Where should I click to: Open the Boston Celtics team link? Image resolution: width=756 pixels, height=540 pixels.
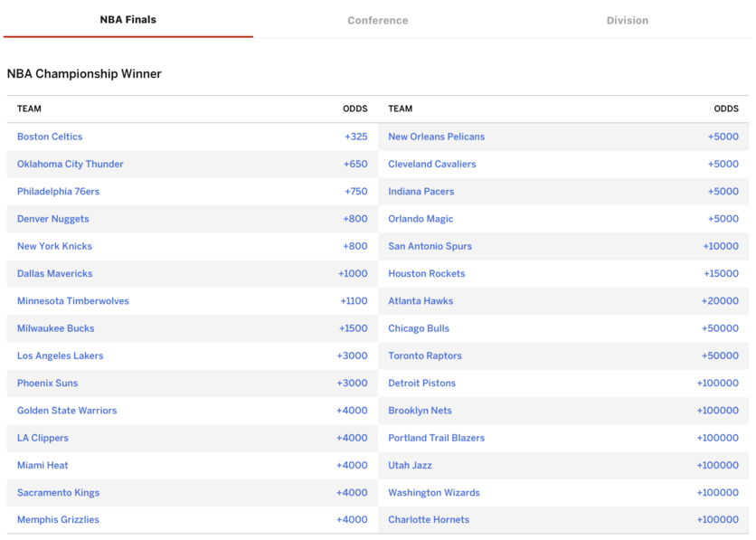pos(50,137)
